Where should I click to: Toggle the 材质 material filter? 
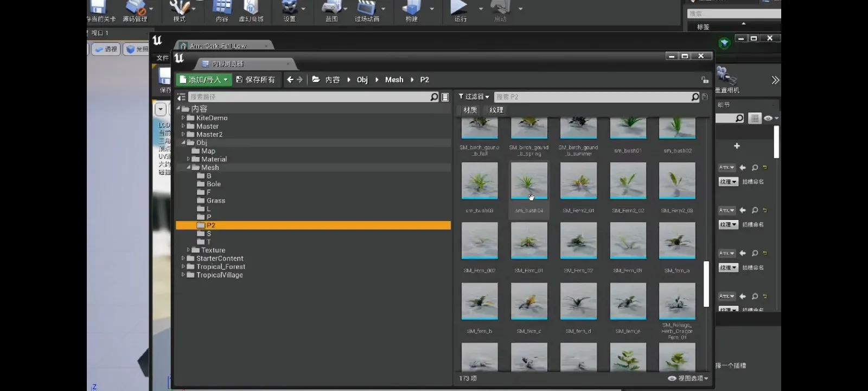point(470,110)
